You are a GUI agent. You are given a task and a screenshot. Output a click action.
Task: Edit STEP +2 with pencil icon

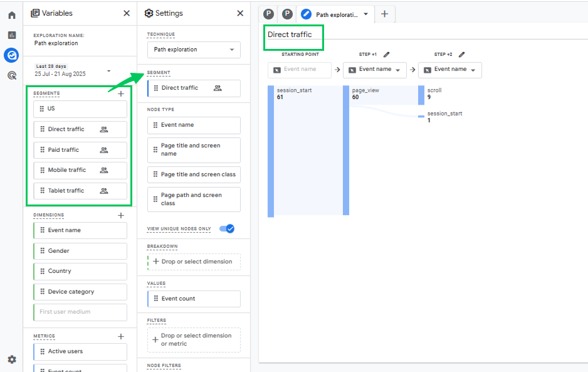[x=461, y=55]
